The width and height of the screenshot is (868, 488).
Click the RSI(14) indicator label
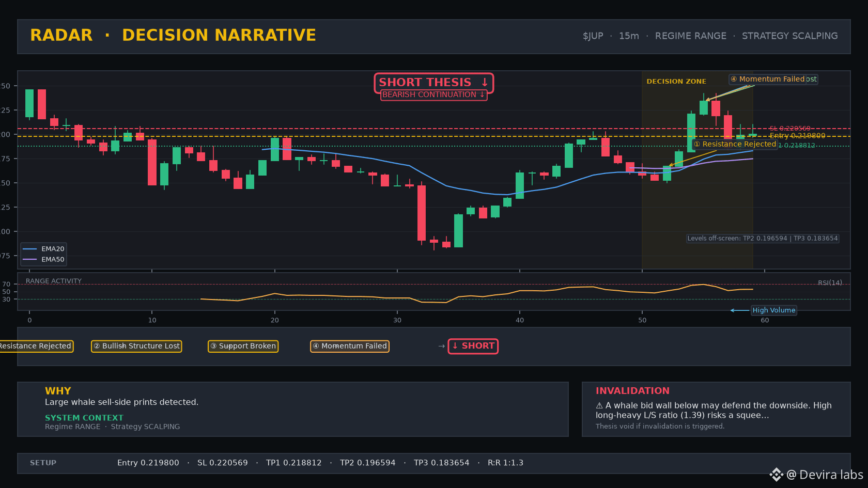point(830,283)
